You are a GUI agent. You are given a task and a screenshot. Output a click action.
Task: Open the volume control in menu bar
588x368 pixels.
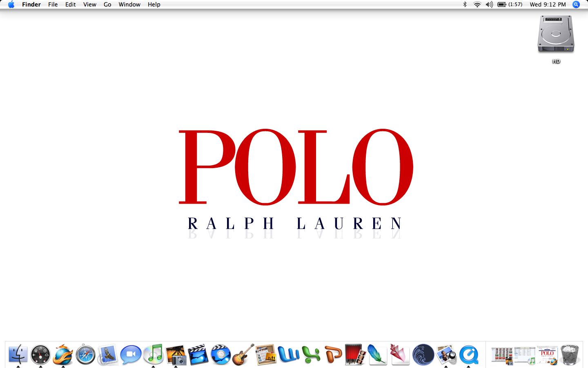tap(489, 4)
